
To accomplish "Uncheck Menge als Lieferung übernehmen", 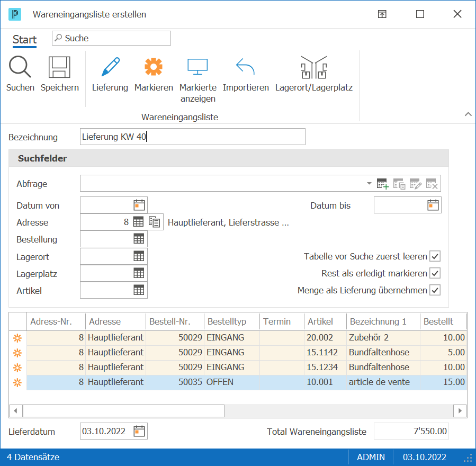I will point(435,290).
